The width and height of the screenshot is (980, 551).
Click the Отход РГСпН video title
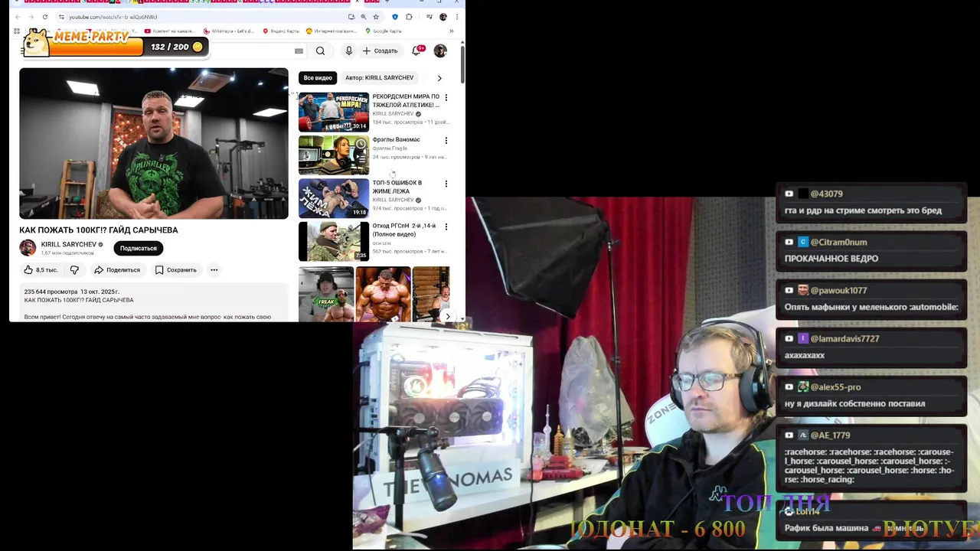(x=404, y=230)
